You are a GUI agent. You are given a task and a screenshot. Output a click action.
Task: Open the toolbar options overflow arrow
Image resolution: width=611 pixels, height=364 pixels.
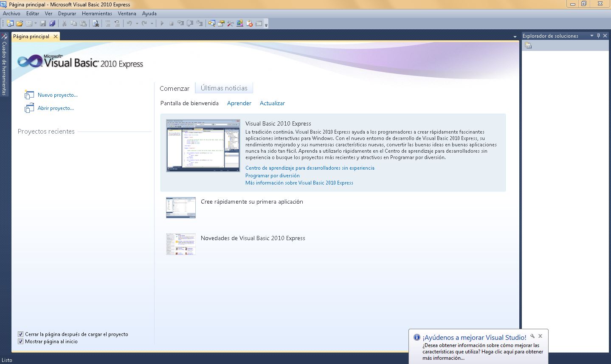(266, 25)
